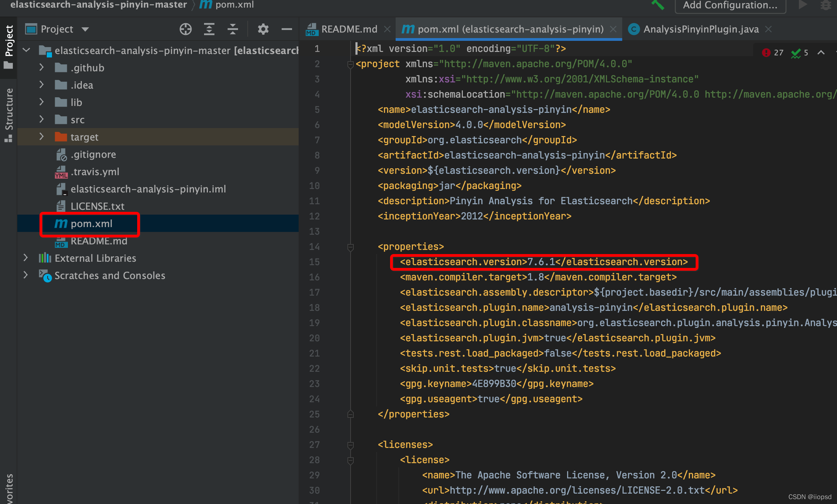
Task: Fold the properties block at line 14
Action: (x=351, y=247)
